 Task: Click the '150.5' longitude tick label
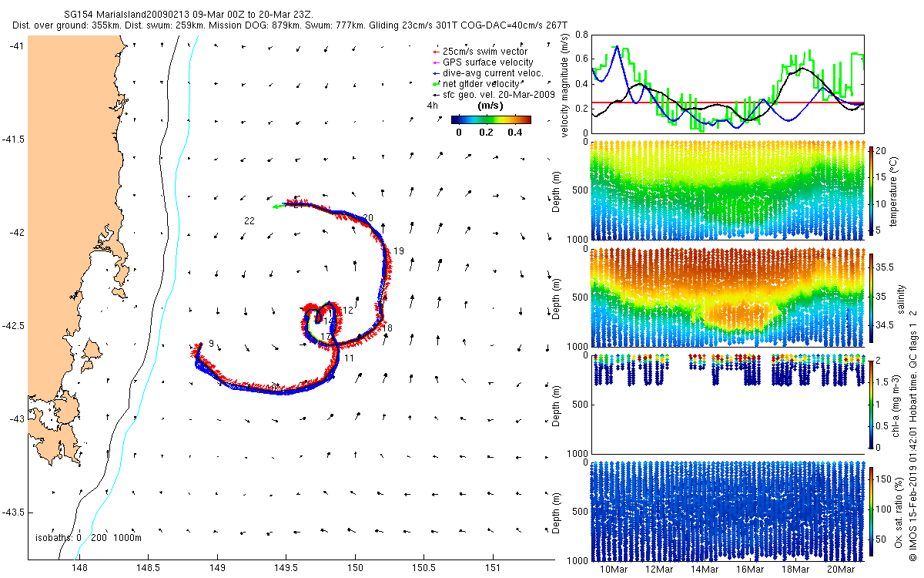click(x=423, y=569)
